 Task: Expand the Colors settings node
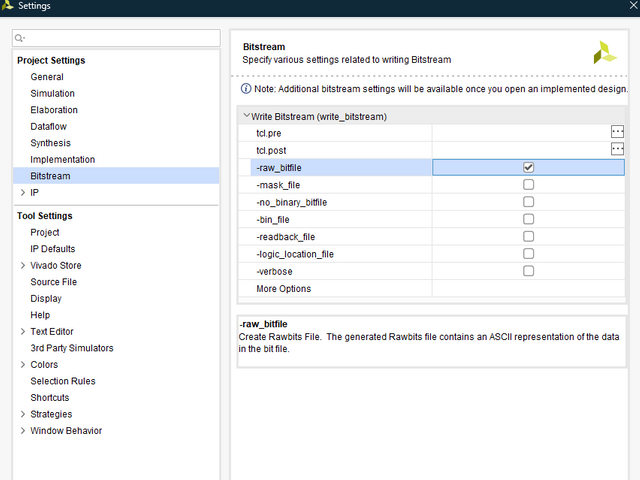click(22, 365)
